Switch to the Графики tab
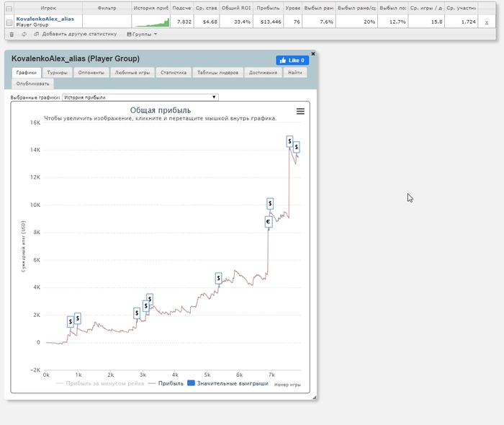Image resolution: width=504 pixels, height=425 pixels. coord(27,73)
